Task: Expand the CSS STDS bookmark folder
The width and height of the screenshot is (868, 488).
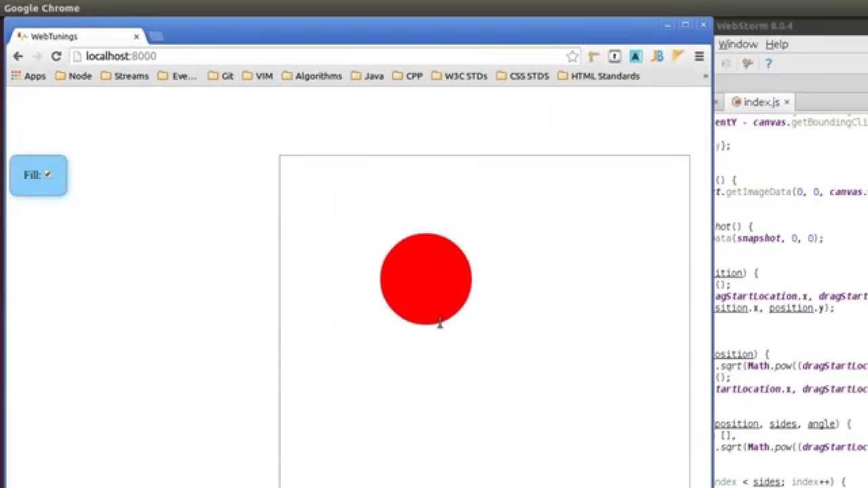Action: click(x=522, y=76)
